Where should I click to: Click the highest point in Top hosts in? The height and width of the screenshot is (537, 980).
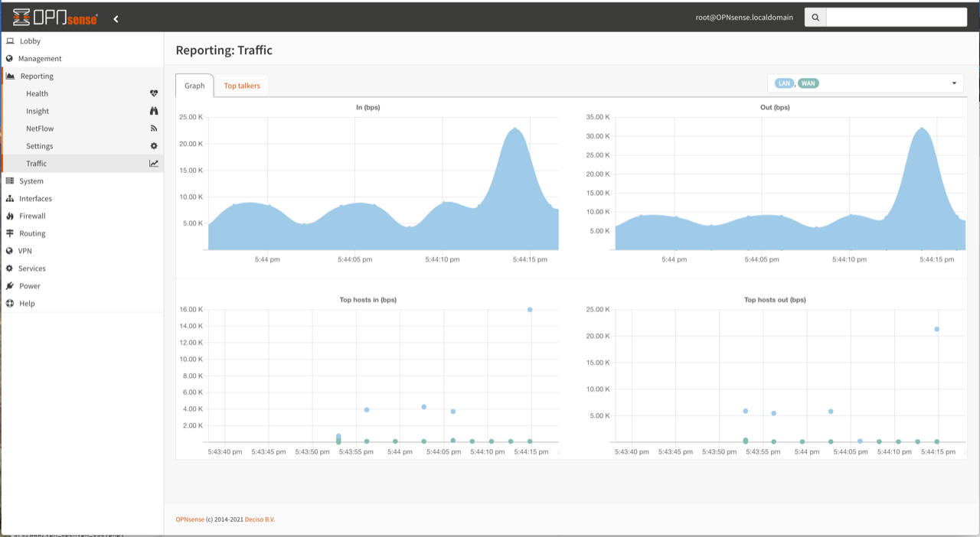pos(530,310)
